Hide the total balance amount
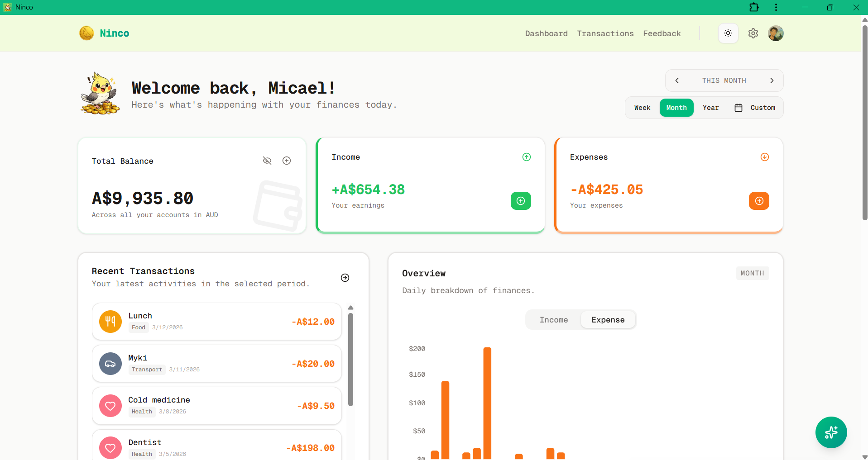This screenshot has height=460, width=868. [267, 161]
